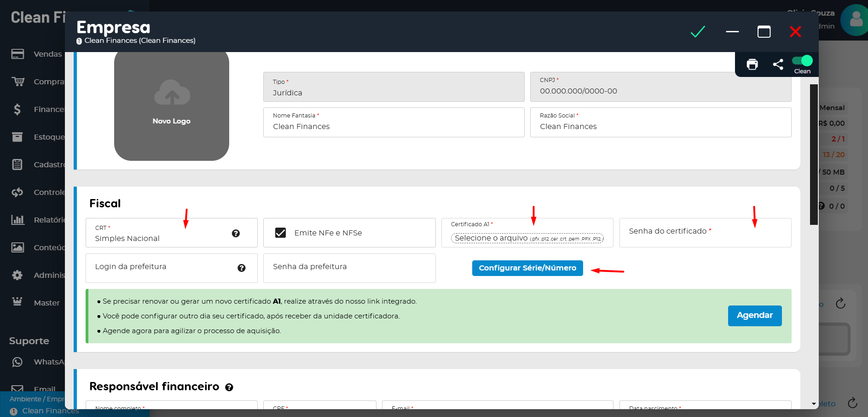Open the CRT Simples Nacional dropdown
Viewport: 868px width, 417px height.
161,233
